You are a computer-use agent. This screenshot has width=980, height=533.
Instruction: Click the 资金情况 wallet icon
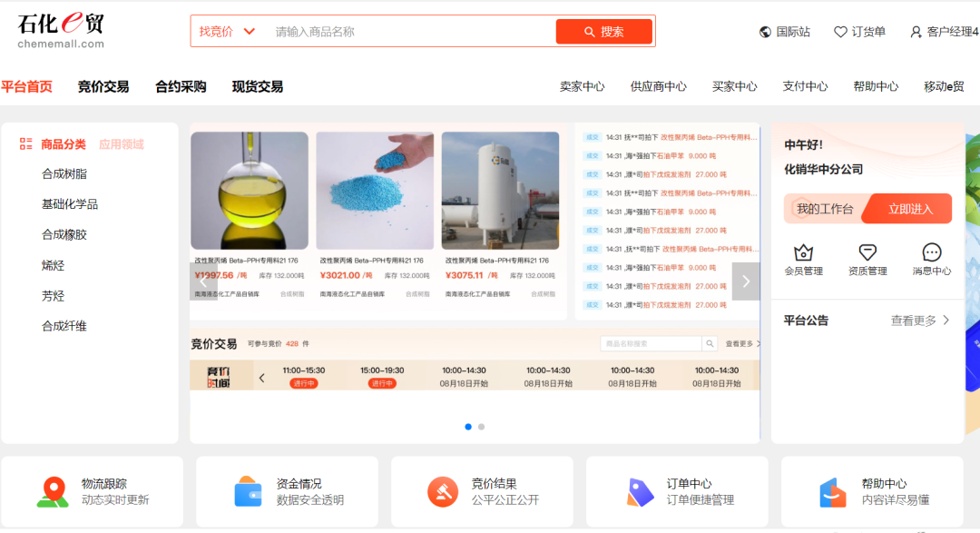(x=248, y=492)
